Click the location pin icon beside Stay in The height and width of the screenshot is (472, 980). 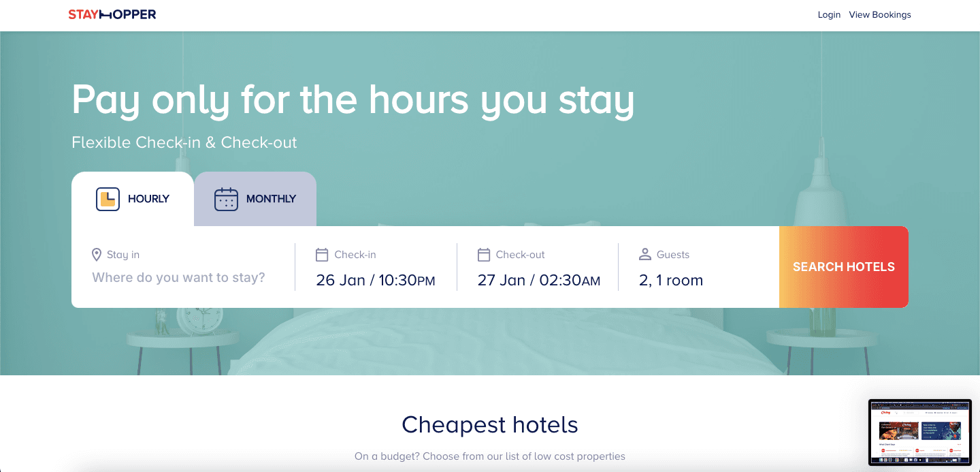[x=97, y=255]
